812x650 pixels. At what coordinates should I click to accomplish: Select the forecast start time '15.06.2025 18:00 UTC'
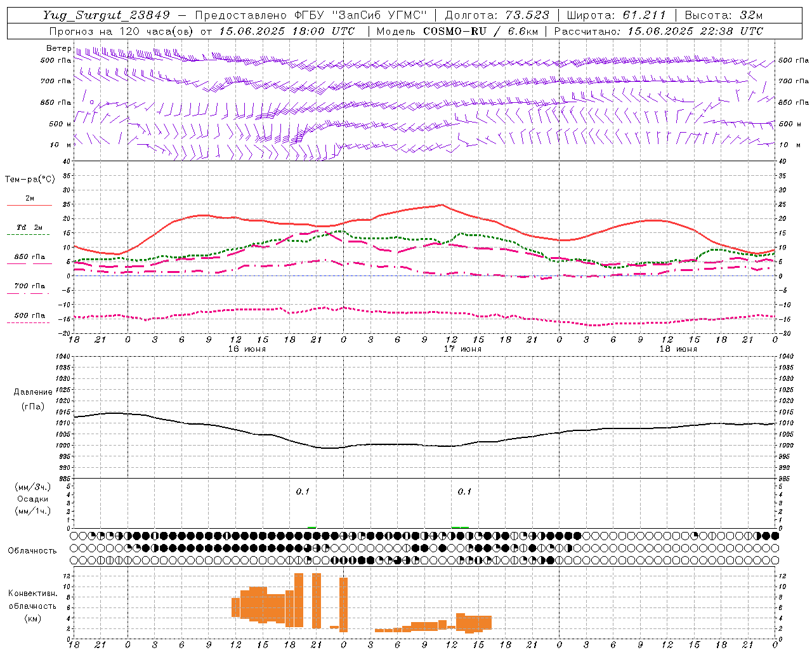point(287,31)
